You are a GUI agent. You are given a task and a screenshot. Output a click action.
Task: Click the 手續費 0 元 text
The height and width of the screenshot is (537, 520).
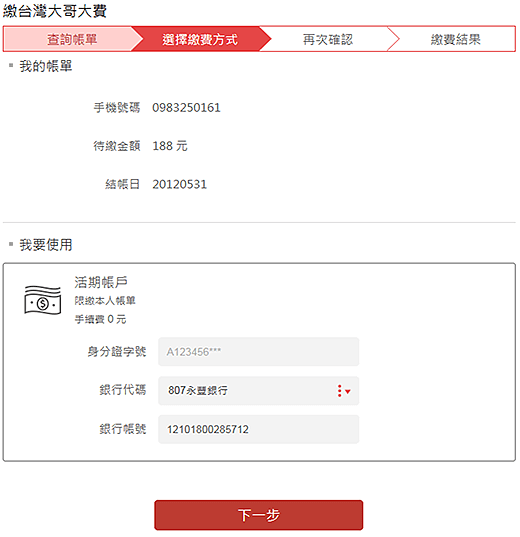tap(100, 319)
